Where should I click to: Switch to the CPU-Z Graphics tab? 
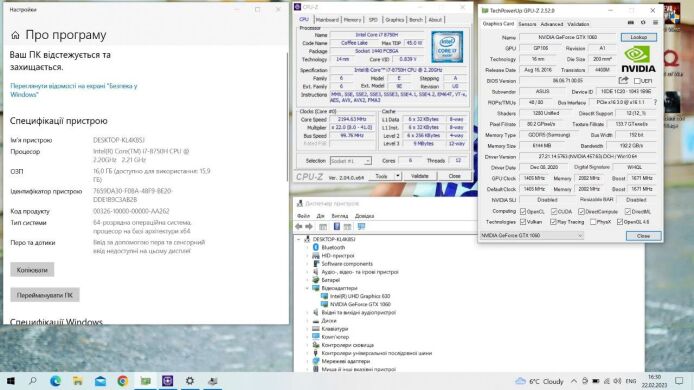point(394,19)
